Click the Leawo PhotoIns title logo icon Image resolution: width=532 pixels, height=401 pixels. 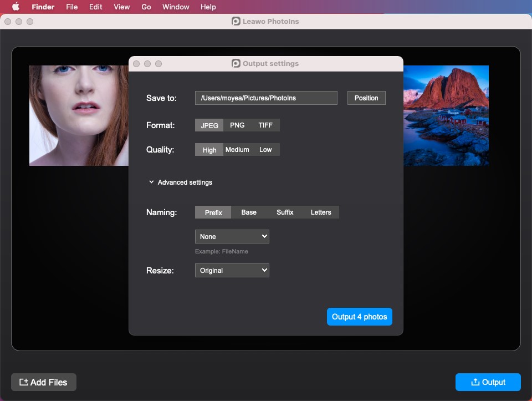236,22
